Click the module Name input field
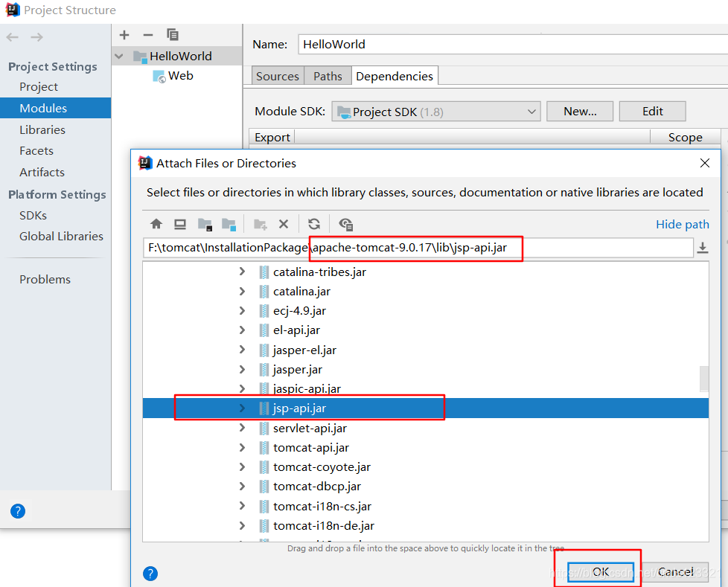This screenshot has height=587, width=728. (513, 44)
